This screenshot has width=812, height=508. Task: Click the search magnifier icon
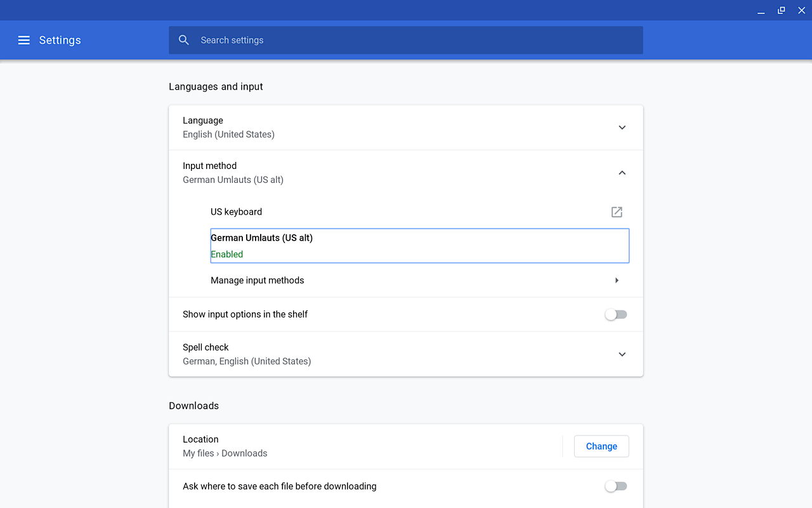(184, 40)
